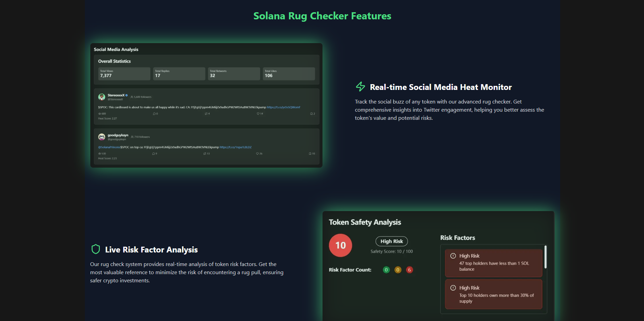This screenshot has height=321, width=644.
Task: Click the High Risk pill badge
Action: tap(391, 241)
